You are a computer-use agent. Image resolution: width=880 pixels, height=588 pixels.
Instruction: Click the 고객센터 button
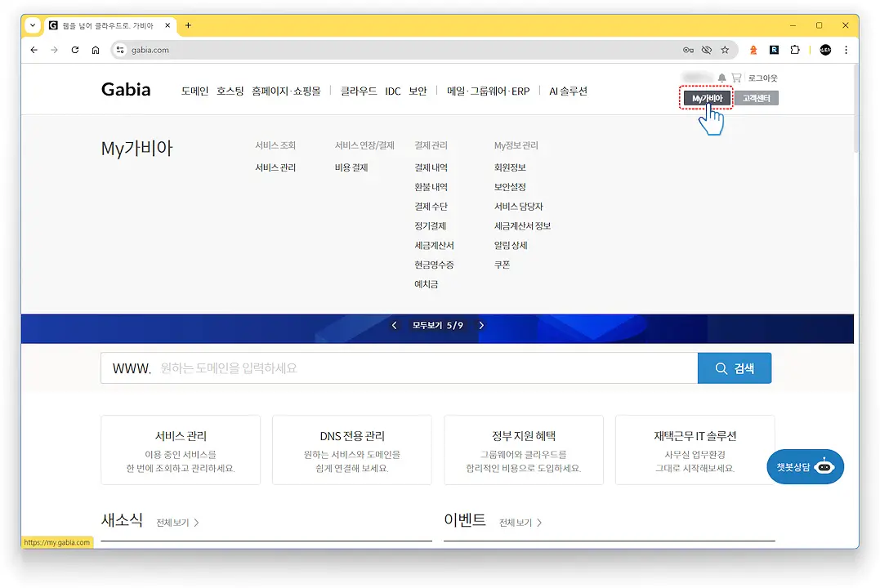(755, 97)
